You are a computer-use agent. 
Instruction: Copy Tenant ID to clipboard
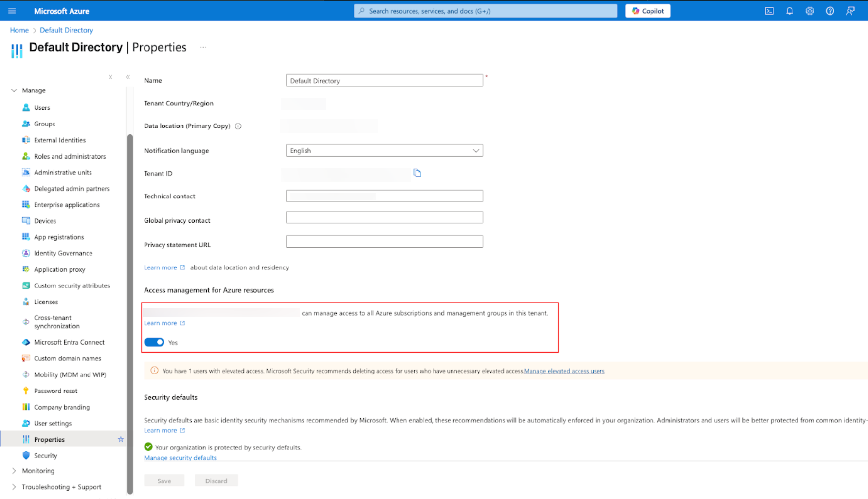tap(417, 173)
